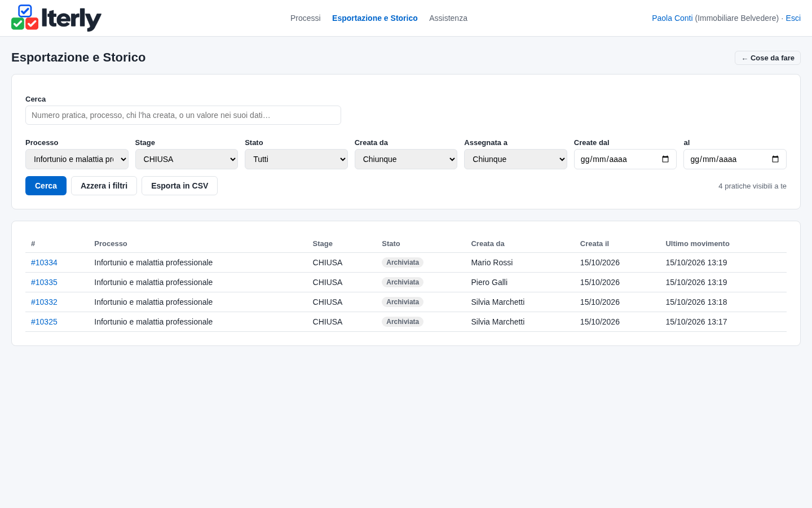Click timestamp 15/10/2026 13:17
812x508 pixels.
pyautogui.click(x=696, y=322)
